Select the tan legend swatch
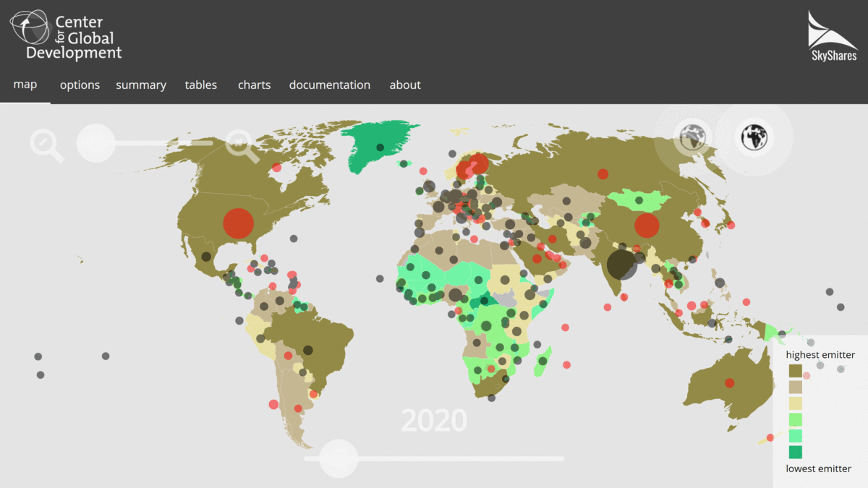Image resolution: width=868 pixels, height=488 pixels. pyautogui.click(x=795, y=388)
